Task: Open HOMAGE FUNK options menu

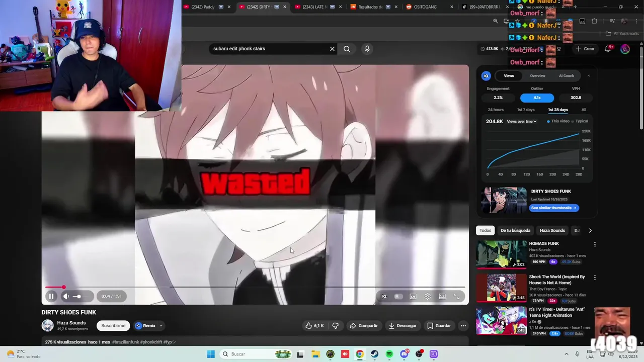Action: pyautogui.click(x=595, y=244)
